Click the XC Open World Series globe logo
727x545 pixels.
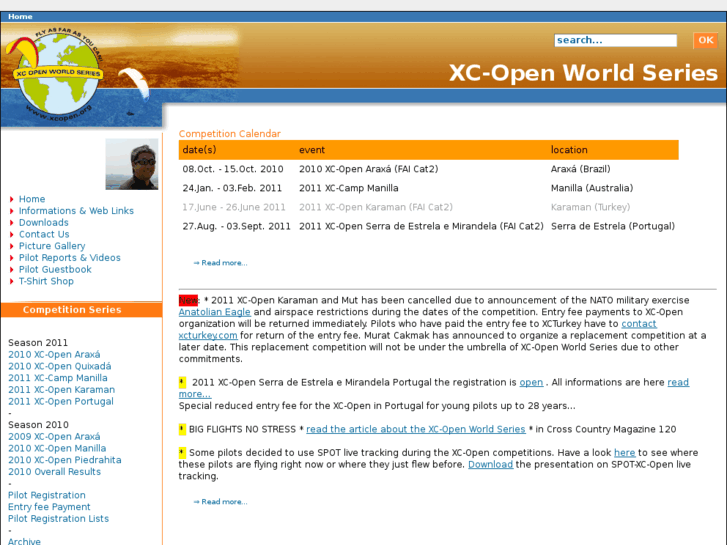[x=57, y=74]
